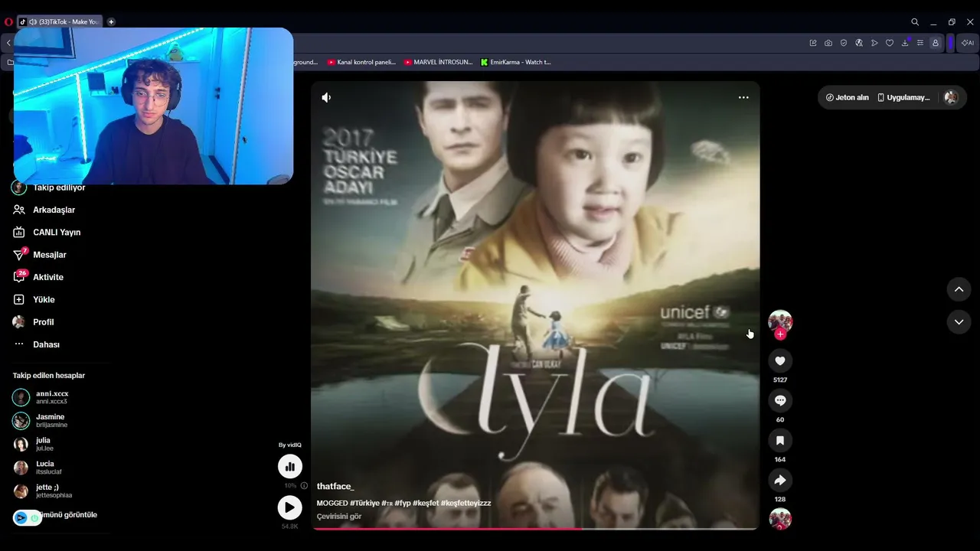Image resolution: width=980 pixels, height=551 pixels.
Task: Click the browser profile person icon
Action: (935, 43)
